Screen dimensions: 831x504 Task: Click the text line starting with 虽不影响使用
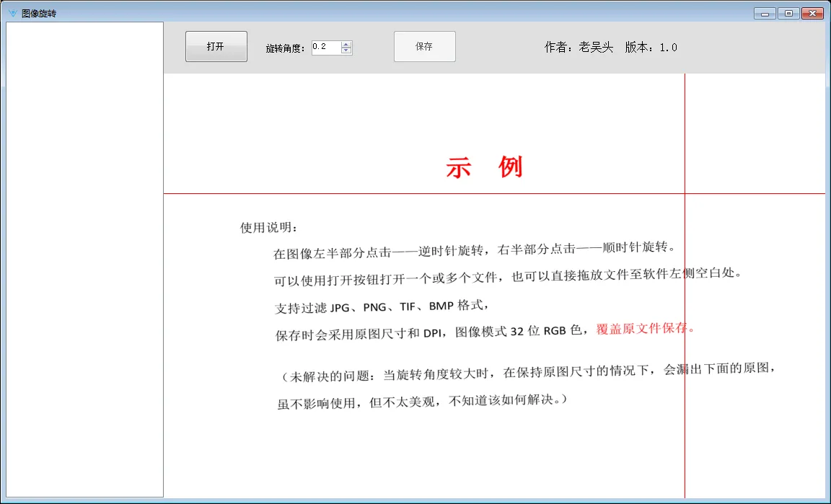(422, 401)
